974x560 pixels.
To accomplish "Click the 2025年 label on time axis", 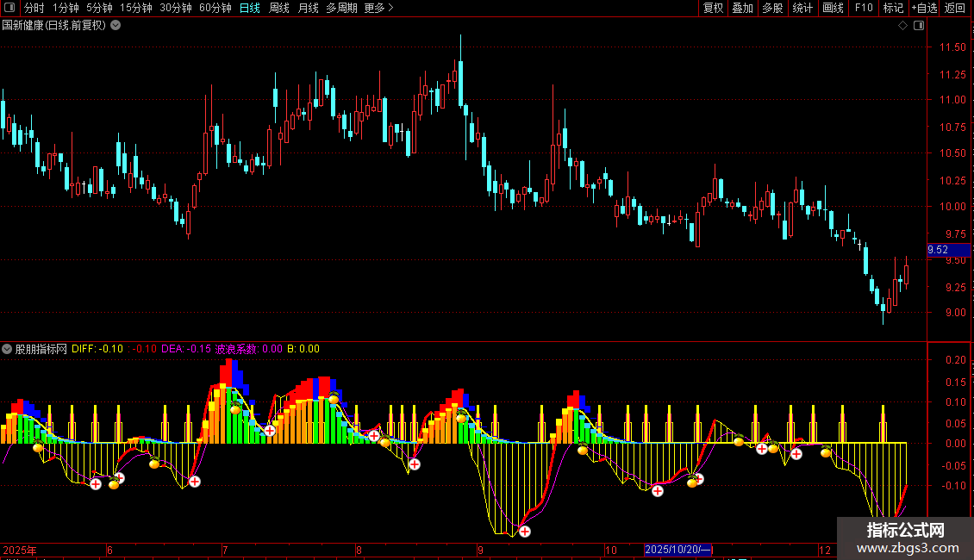I will click(20, 550).
